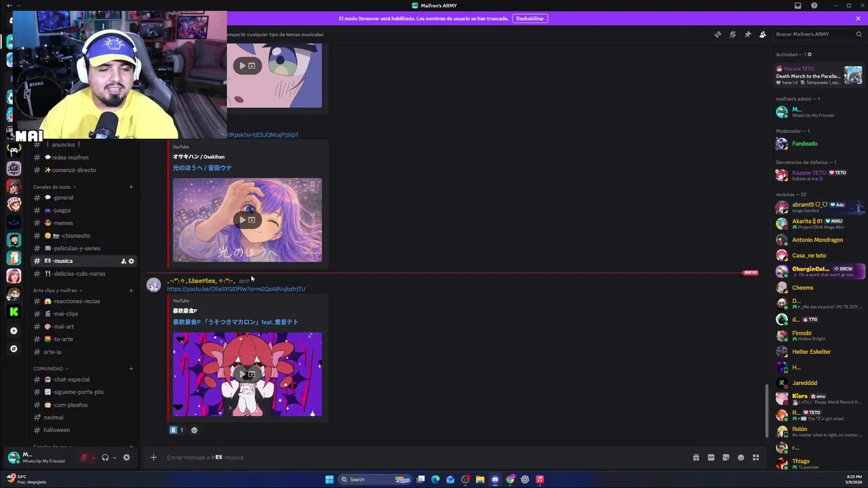Click the plus attach button in message bar

153,457
